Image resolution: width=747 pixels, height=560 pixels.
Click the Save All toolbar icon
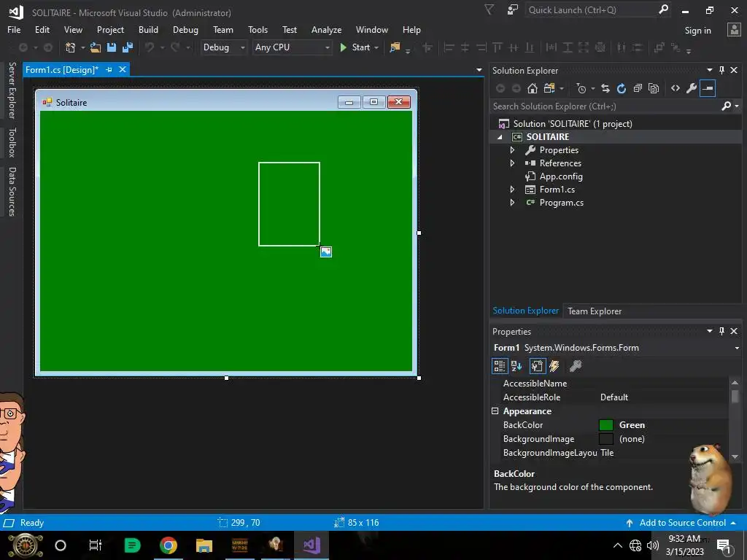[x=127, y=47]
